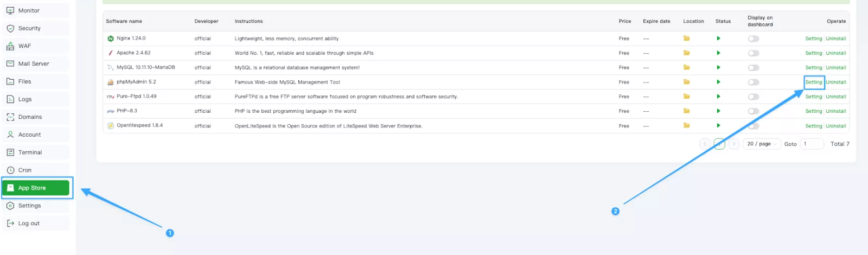Screen dimensions: 868x255
Task: Click Apache status play icon
Action: point(718,53)
